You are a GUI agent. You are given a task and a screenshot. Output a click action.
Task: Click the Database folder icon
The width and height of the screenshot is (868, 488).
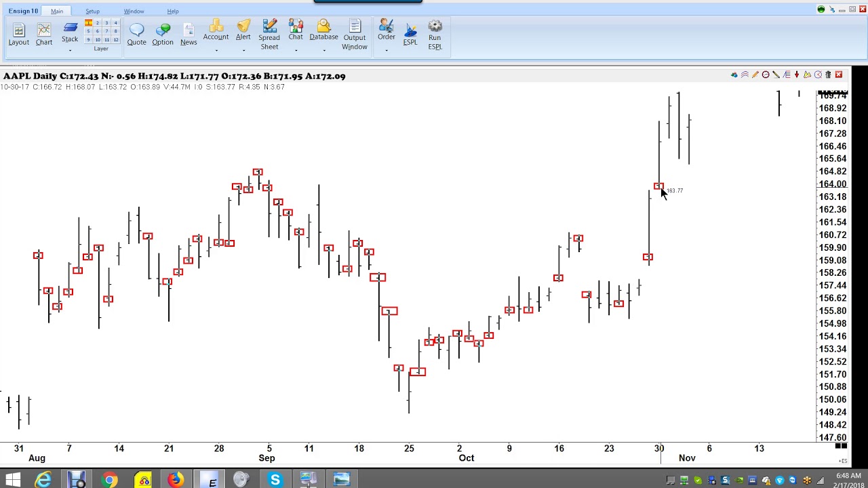click(x=323, y=26)
